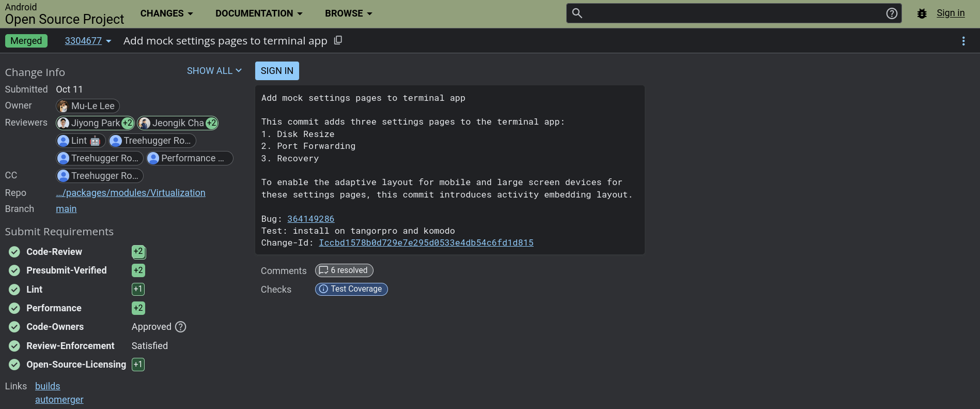Click the Lint requirement check icon

[x=14, y=290]
